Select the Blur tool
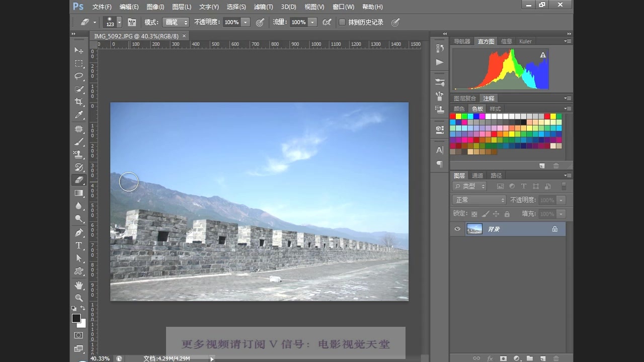The height and width of the screenshot is (362, 644). coord(79,206)
